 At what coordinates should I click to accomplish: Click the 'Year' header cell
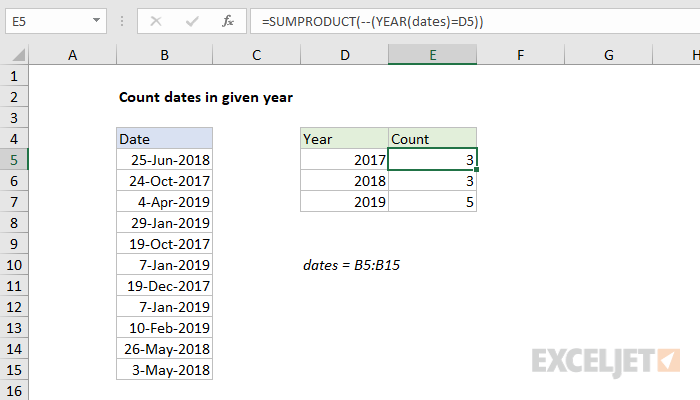344,139
